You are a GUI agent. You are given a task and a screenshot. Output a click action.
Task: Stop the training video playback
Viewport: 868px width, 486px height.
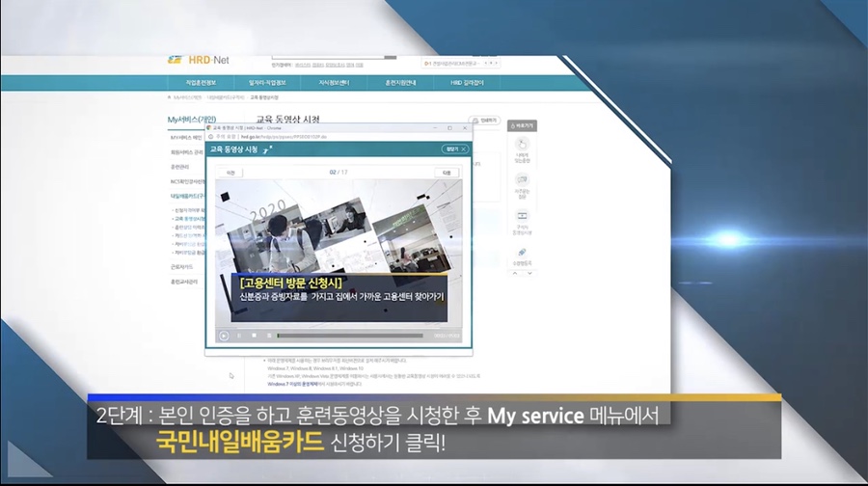tap(254, 336)
